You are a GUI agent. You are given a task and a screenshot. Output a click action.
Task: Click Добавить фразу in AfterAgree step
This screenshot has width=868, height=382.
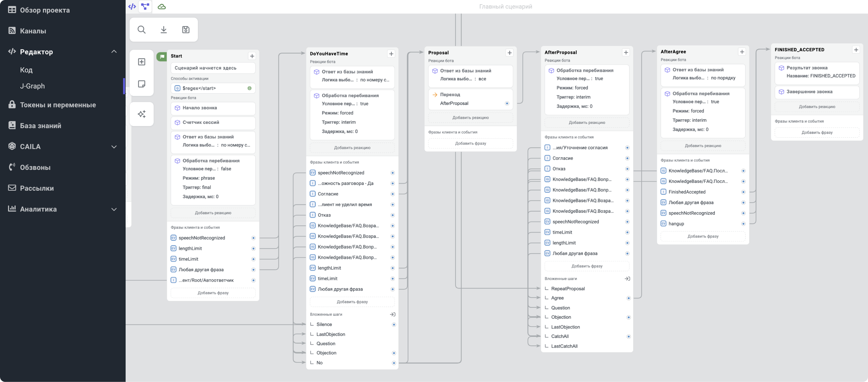pos(703,236)
